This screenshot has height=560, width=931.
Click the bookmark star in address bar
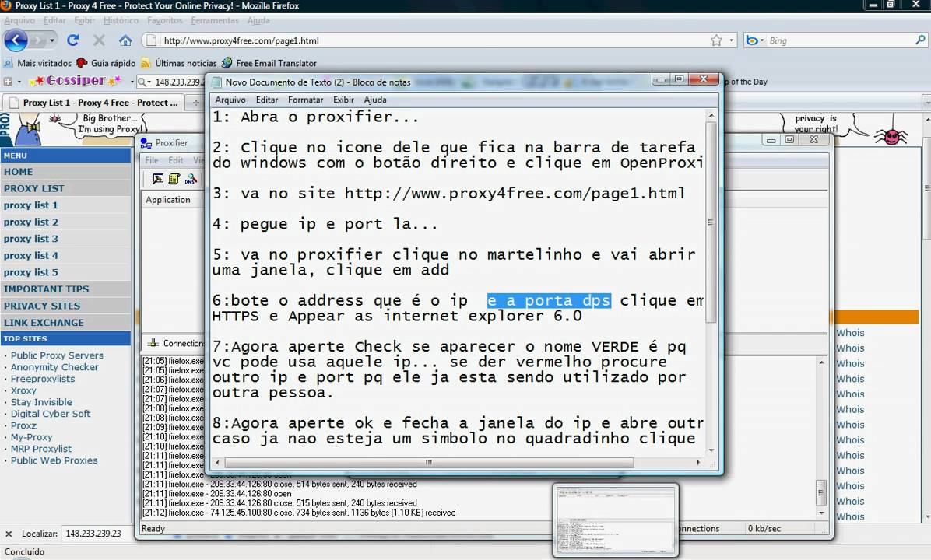[x=717, y=40]
